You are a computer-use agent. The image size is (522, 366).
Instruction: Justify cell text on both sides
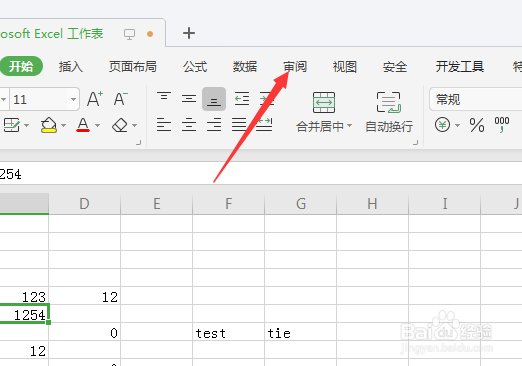pos(239,125)
